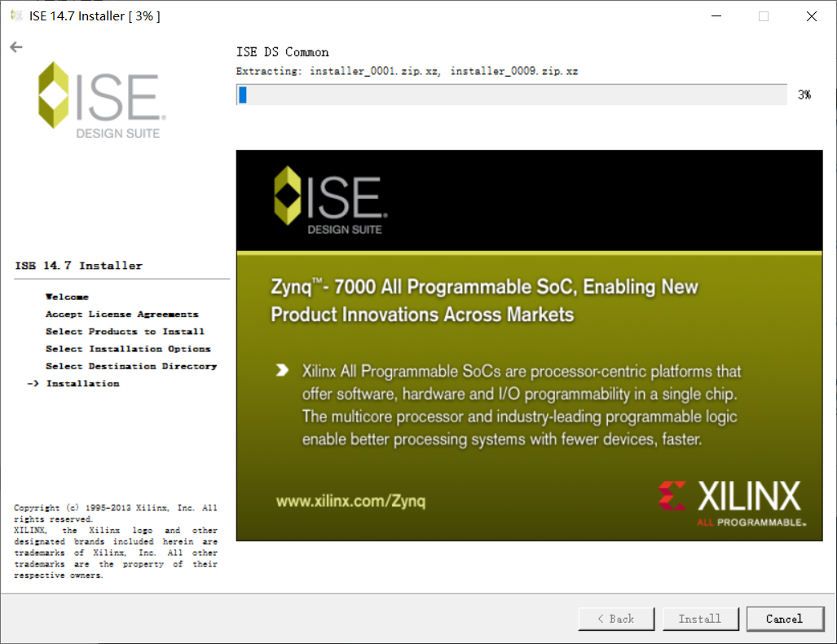Select the Select Destination Directory step
Screen dimensions: 837x644
[131, 366]
